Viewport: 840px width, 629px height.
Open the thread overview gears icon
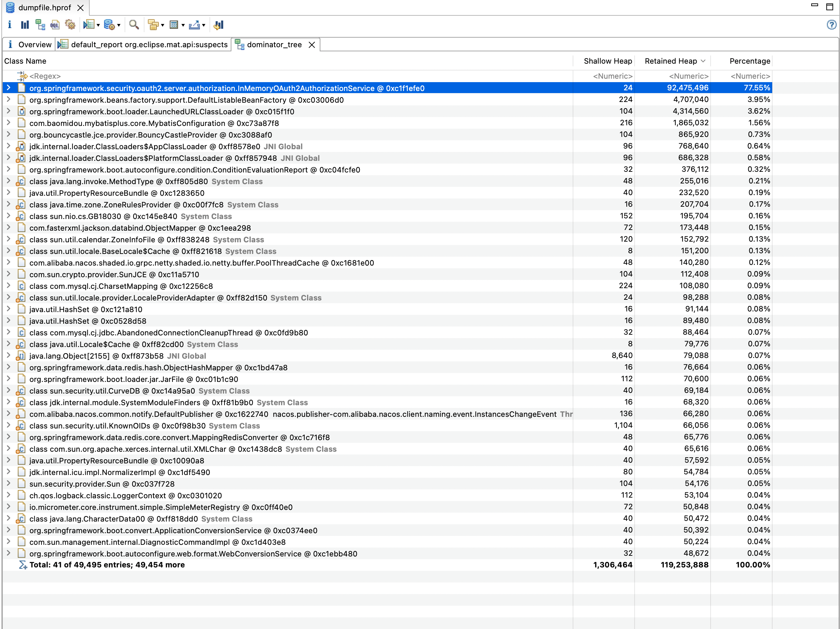70,25
